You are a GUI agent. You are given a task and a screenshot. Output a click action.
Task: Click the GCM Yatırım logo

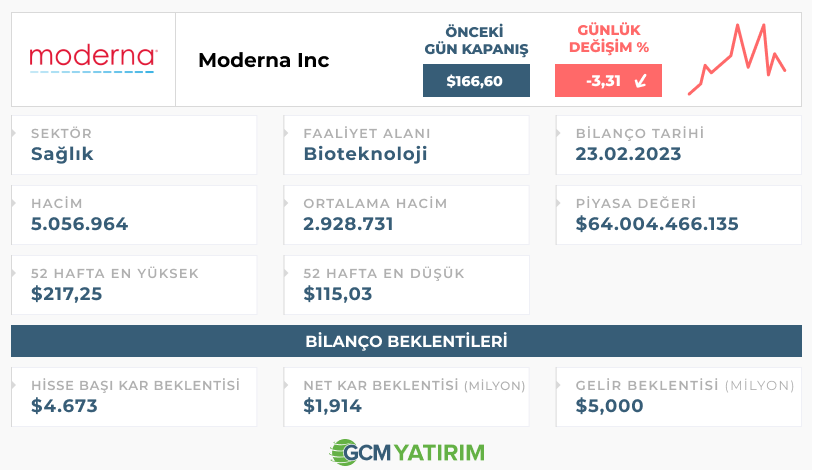tap(407, 452)
